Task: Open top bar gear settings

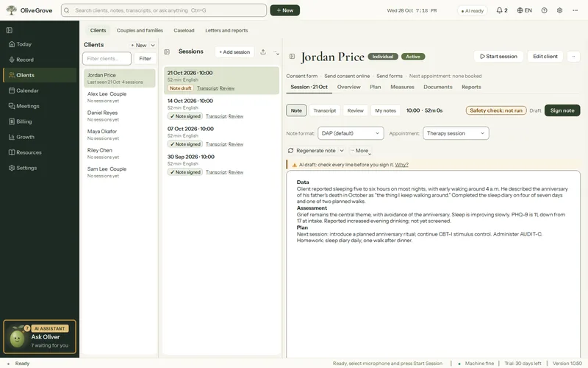Action: pyautogui.click(x=559, y=10)
